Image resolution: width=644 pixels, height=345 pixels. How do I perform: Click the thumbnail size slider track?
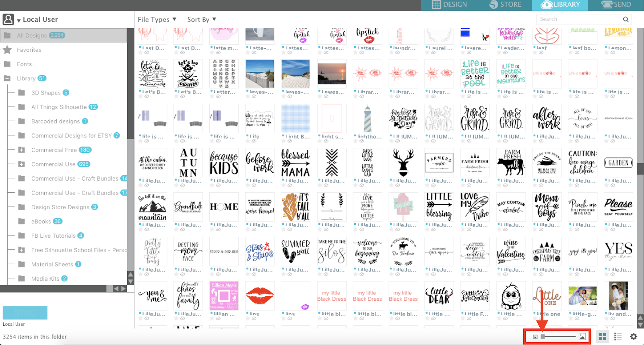[559, 337]
